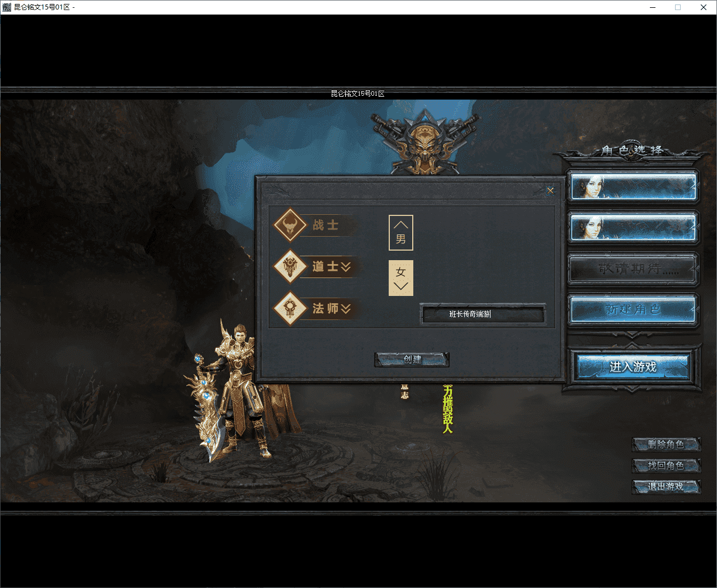Click the server name text 昆仑铭文15号01区 banner
Screen dimensions: 717x588
[x=358, y=94]
